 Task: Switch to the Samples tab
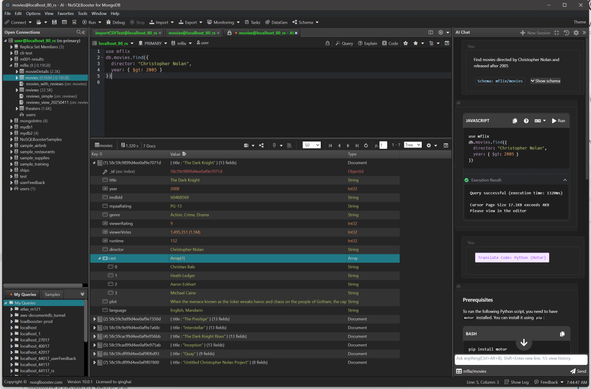52,294
